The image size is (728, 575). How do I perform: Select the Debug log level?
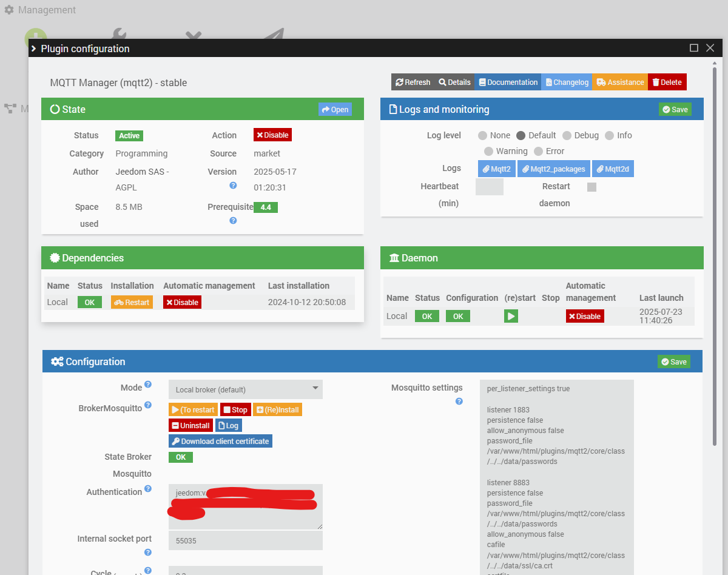click(567, 135)
